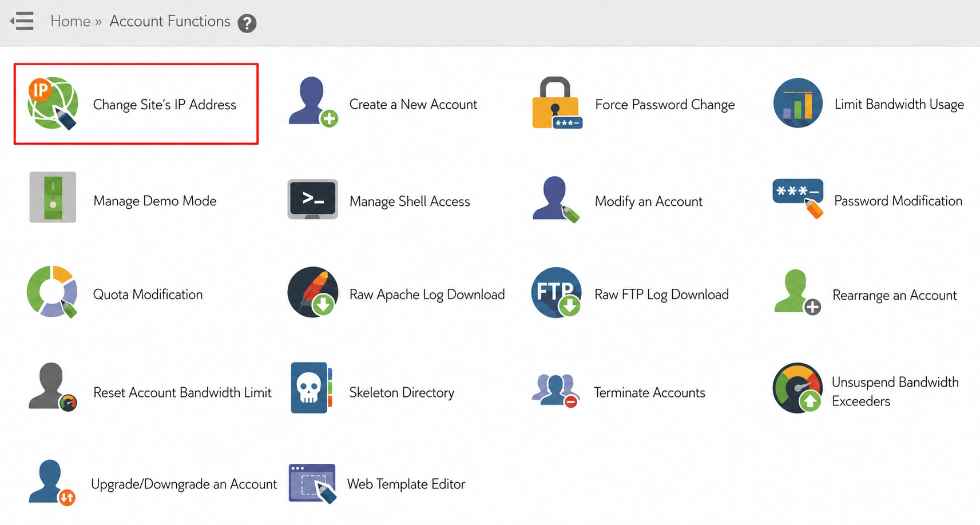980x525 pixels.
Task: Click Reset Account Bandwidth Limit text
Action: pos(182,392)
